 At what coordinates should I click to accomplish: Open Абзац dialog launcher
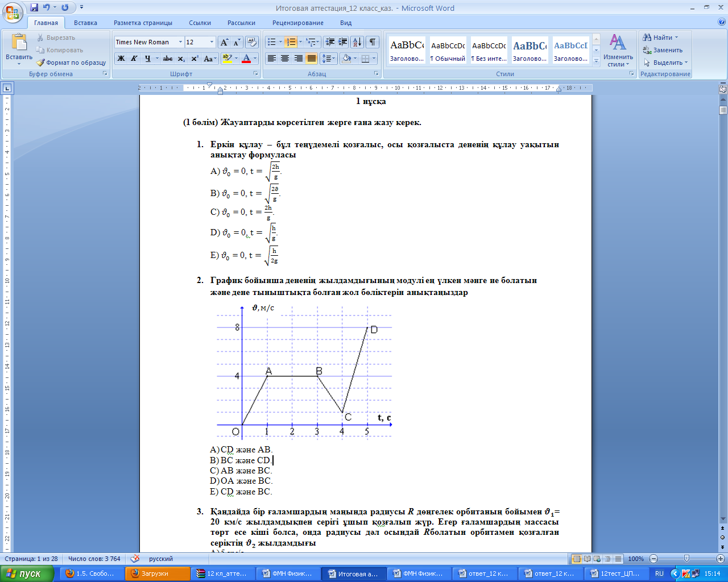(x=377, y=74)
